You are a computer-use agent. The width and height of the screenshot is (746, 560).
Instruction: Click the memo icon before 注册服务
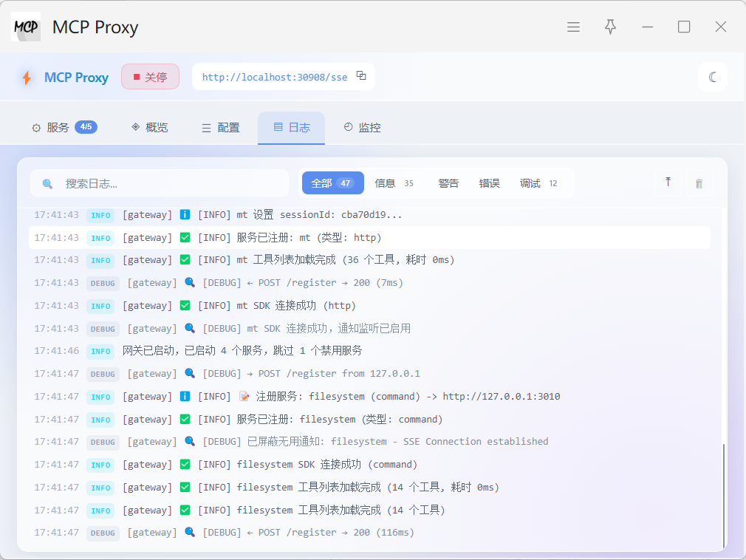pos(244,396)
